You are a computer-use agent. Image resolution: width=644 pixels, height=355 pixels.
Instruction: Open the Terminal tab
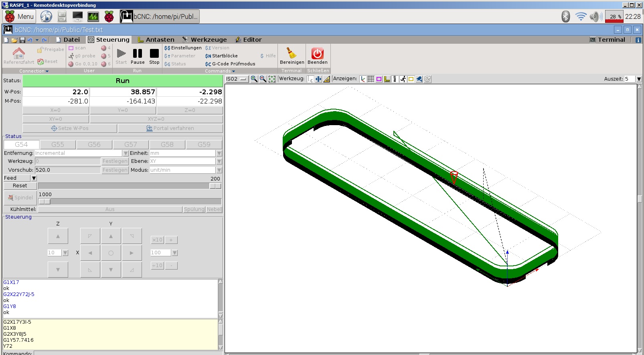pyautogui.click(x=608, y=40)
